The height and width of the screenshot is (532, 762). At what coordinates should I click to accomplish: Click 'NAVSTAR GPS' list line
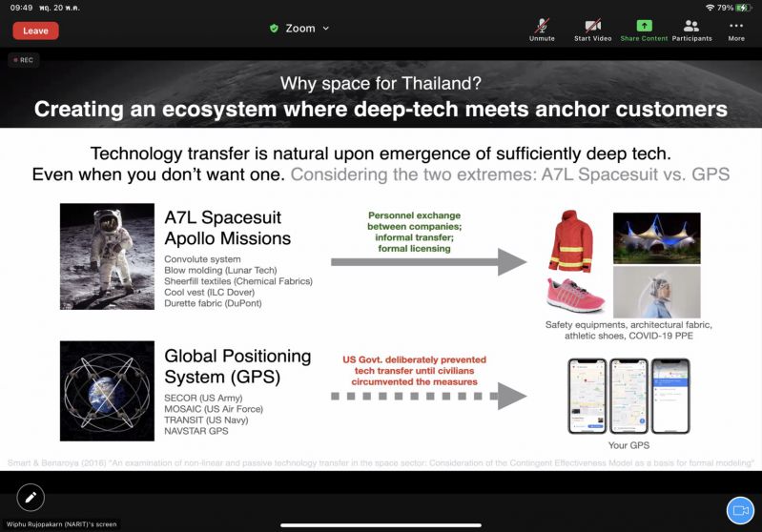(x=196, y=431)
